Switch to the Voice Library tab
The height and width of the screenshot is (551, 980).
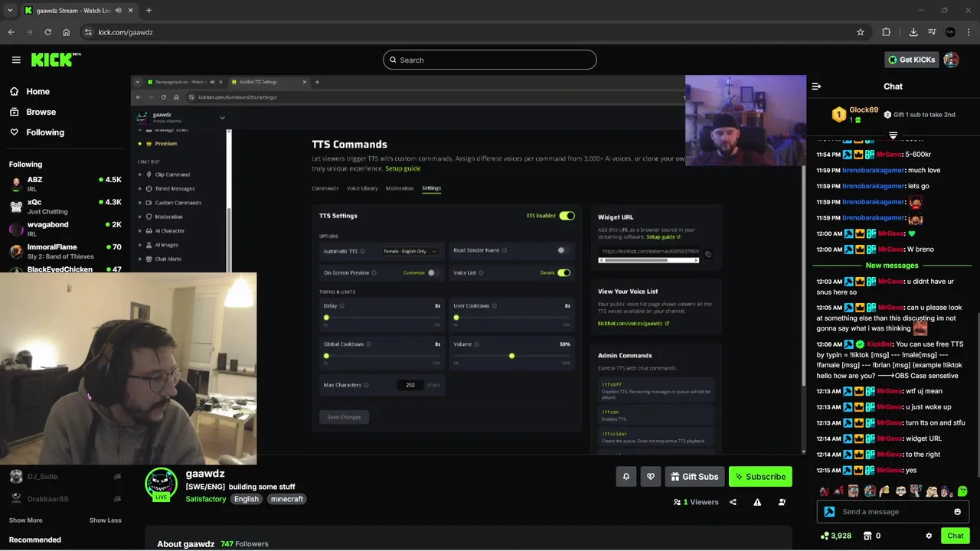(362, 188)
